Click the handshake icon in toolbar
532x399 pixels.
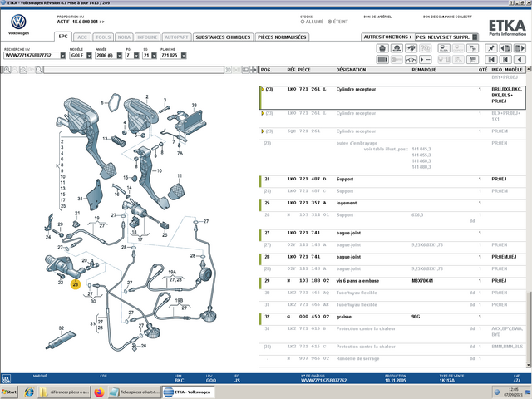(x=411, y=48)
